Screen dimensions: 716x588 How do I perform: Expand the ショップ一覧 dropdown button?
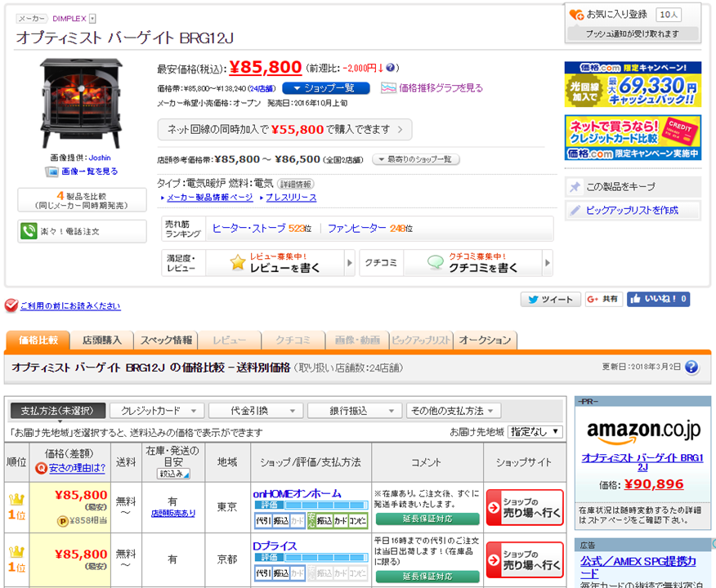(326, 88)
